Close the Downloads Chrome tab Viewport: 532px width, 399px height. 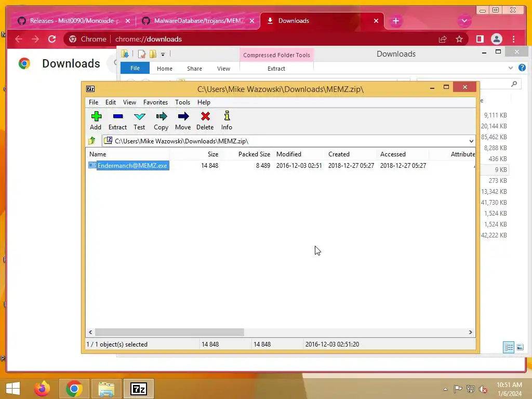[376, 21]
